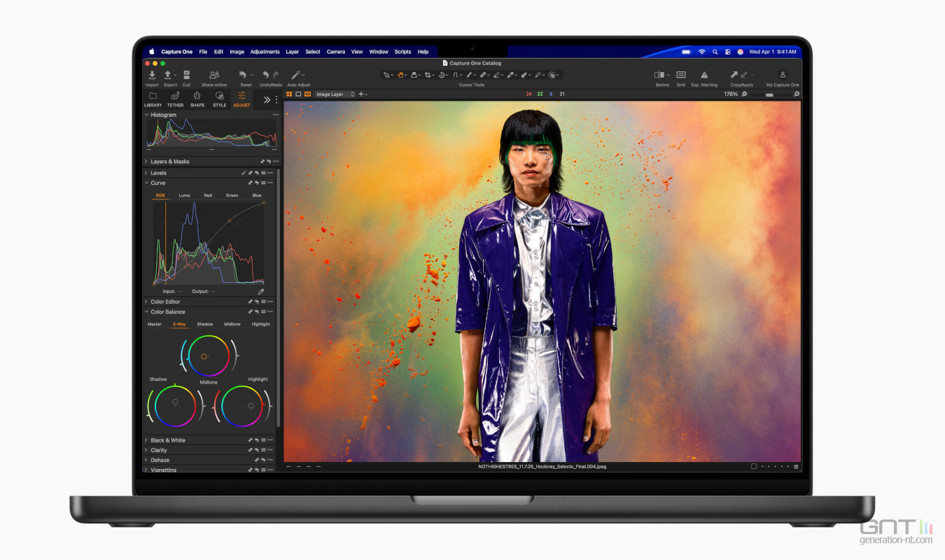The height and width of the screenshot is (560, 945).
Task: Toggle the Exposure Warning display
Action: click(704, 75)
